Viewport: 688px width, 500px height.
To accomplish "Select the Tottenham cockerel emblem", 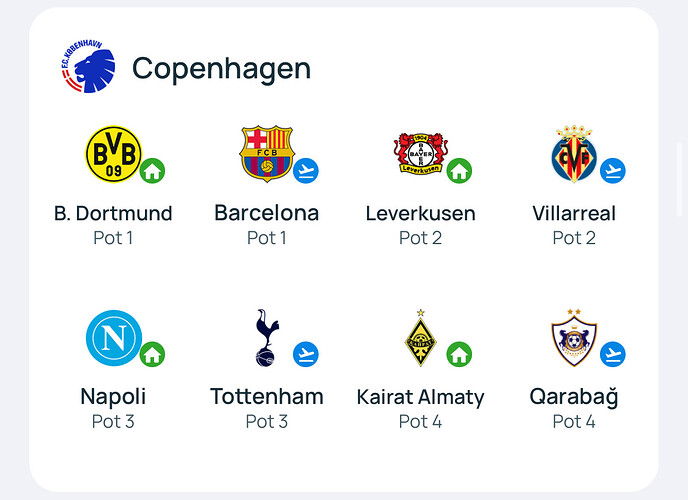I will [x=267, y=338].
